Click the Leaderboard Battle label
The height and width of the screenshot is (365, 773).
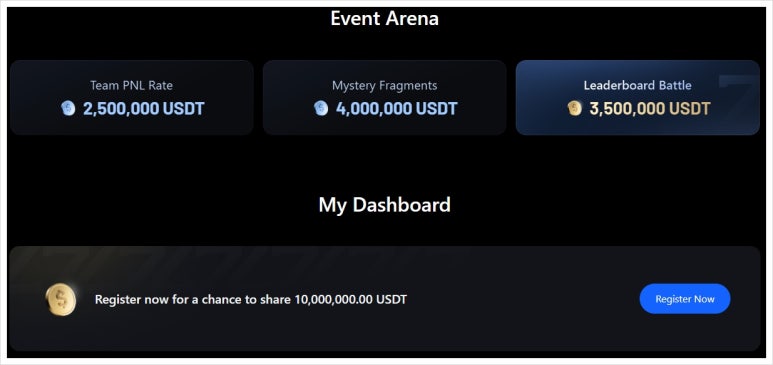coord(637,85)
